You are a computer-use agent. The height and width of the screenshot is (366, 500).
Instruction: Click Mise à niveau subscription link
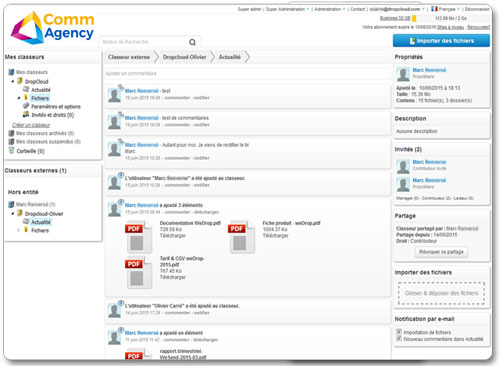coord(450,27)
